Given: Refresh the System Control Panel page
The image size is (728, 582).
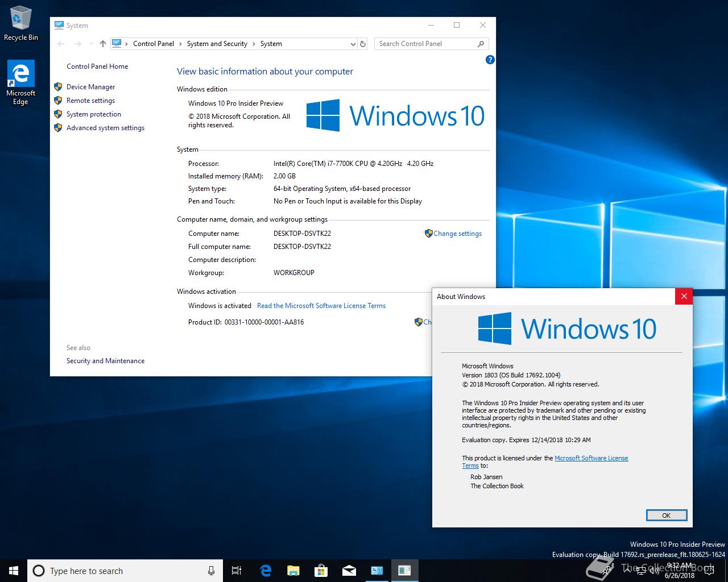Looking at the screenshot, I should [x=363, y=44].
